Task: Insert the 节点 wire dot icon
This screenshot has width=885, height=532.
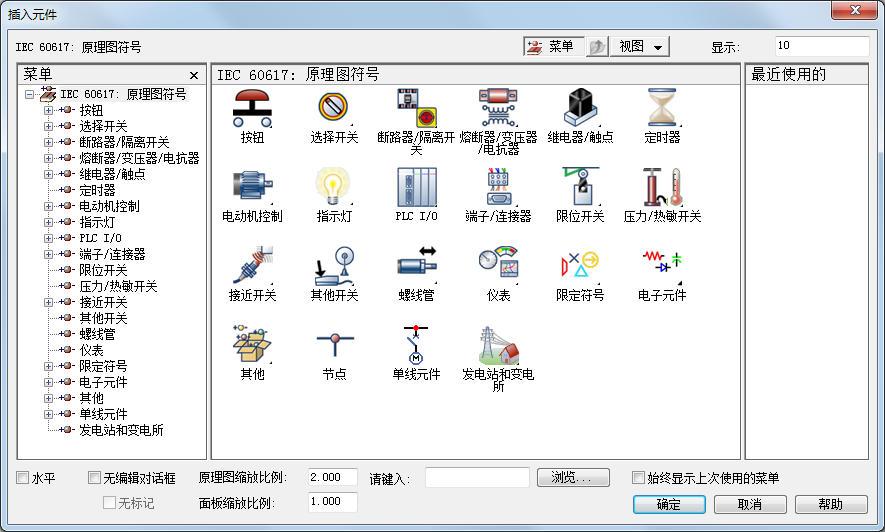Action: pos(334,345)
